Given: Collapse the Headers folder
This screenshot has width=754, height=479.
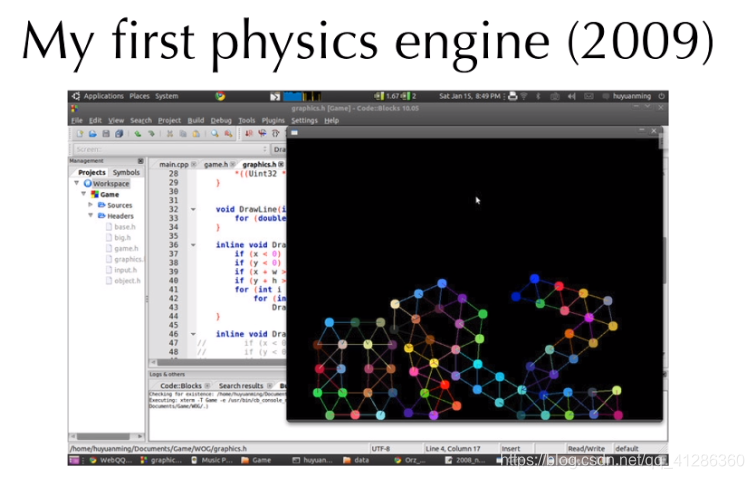Looking at the screenshot, I should click(x=90, y=215).
